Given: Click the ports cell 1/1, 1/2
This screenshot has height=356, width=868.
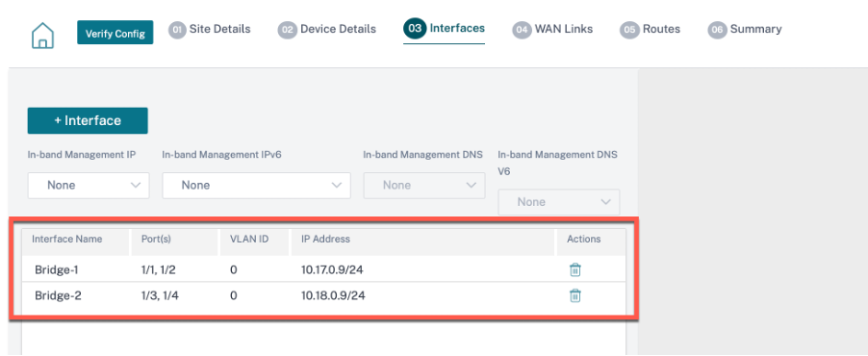Looking at the screenshot, I should [x=159, y=270].
